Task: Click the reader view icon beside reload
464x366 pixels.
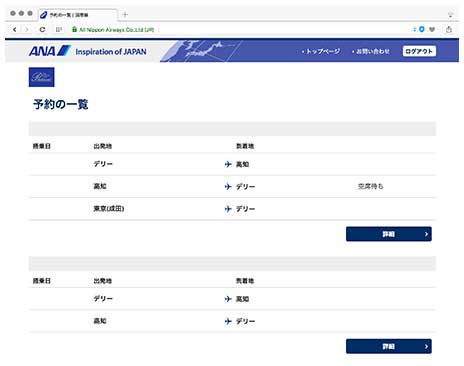Action: (x=59, y=30)
